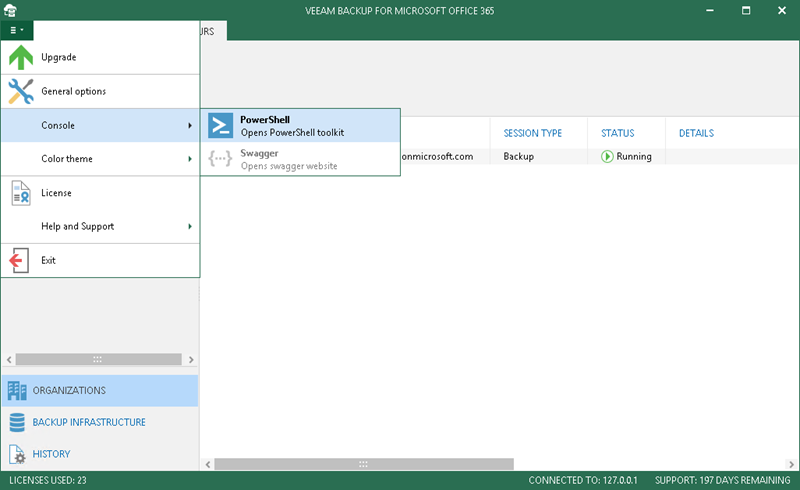Click the 'onmicrosoft.com' organization cell
800x490 pixels.
point(437,156)
